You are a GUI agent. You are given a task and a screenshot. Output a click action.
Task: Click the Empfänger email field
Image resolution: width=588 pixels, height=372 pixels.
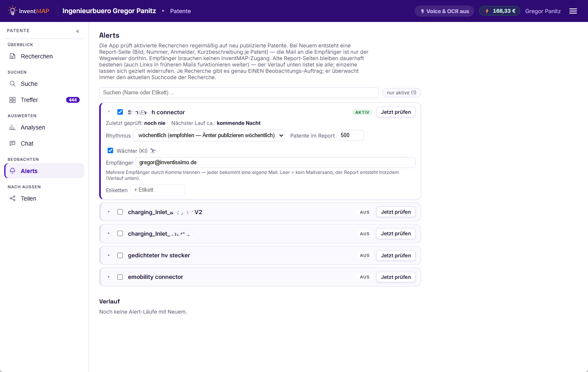point(275,163)
